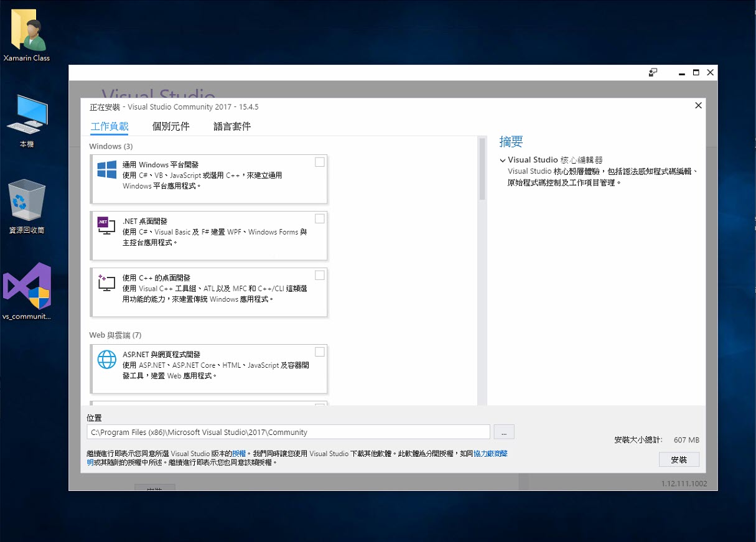Collapse the Visual Studio 核心編輯器 summary section
Image resolution: width=756 pixels, height=542 pixels.
(503, 161)
